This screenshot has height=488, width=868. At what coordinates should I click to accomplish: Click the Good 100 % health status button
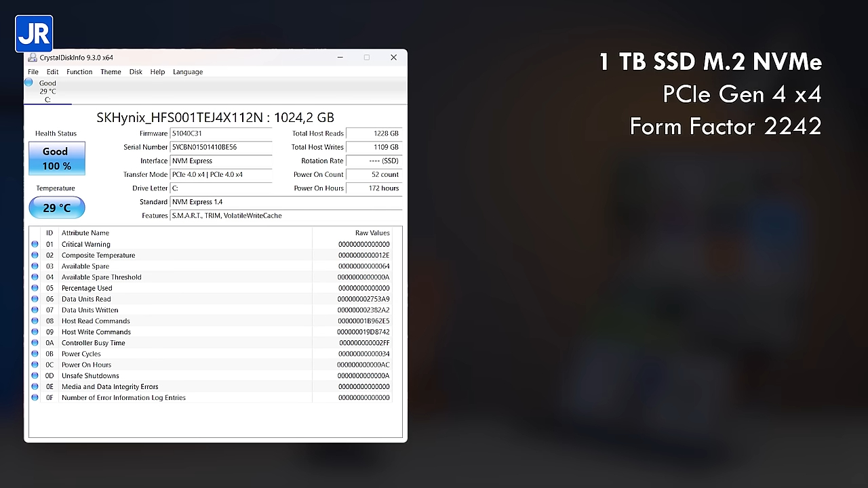point(57,159)
